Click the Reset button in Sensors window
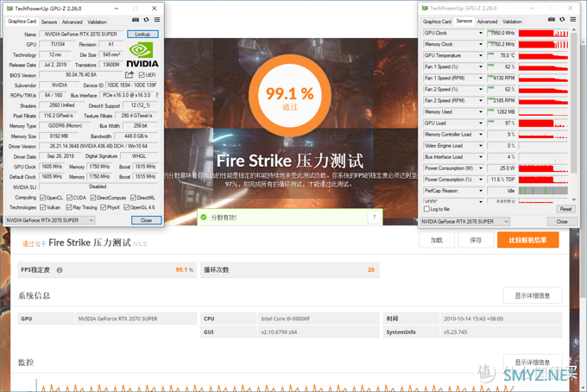587x392 pixels. click(x=565, y=209)
